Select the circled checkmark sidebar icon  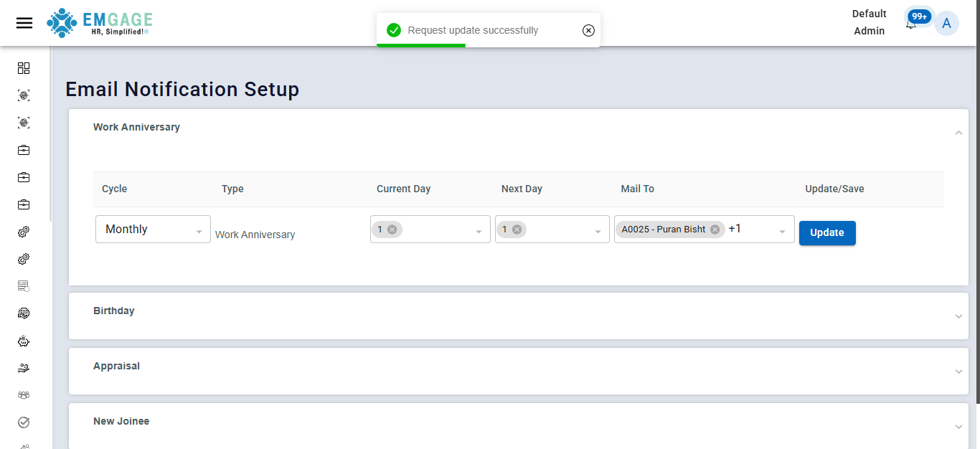coord(24,422)
